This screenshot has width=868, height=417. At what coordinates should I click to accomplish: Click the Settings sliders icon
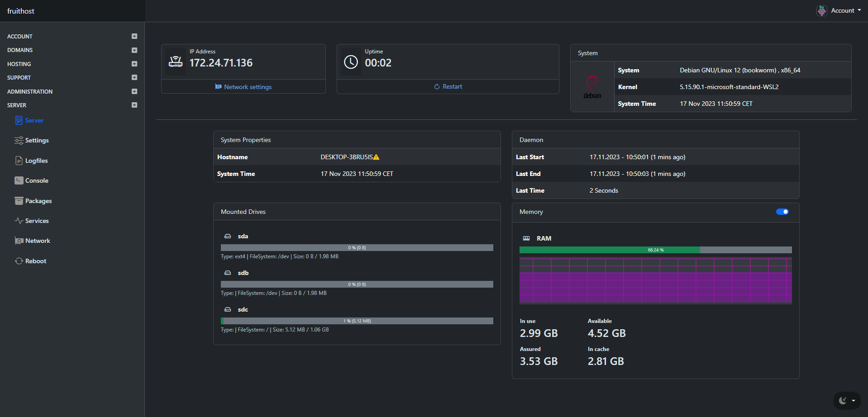click(19, 141)
